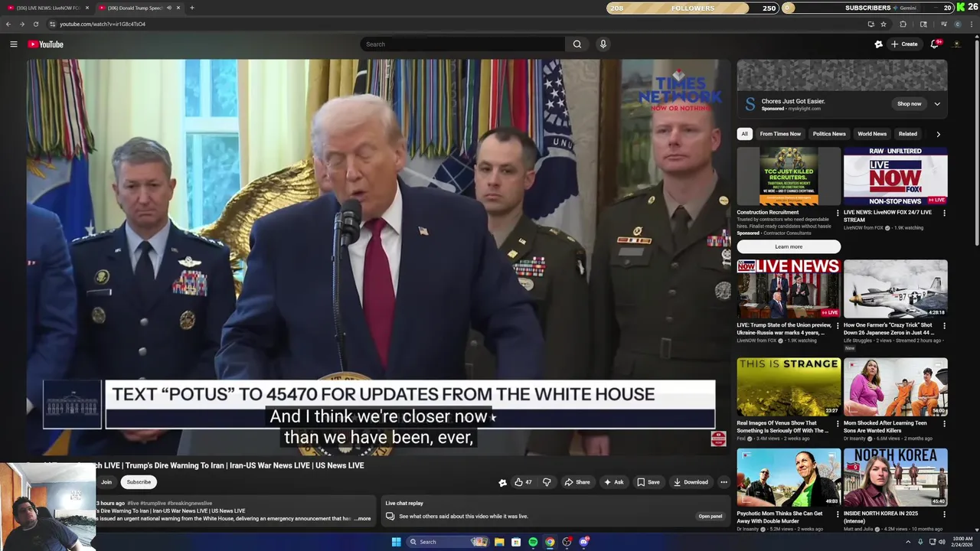Select the From Times Now chip
The image size is (980, 551).
(x=780, y=134)
